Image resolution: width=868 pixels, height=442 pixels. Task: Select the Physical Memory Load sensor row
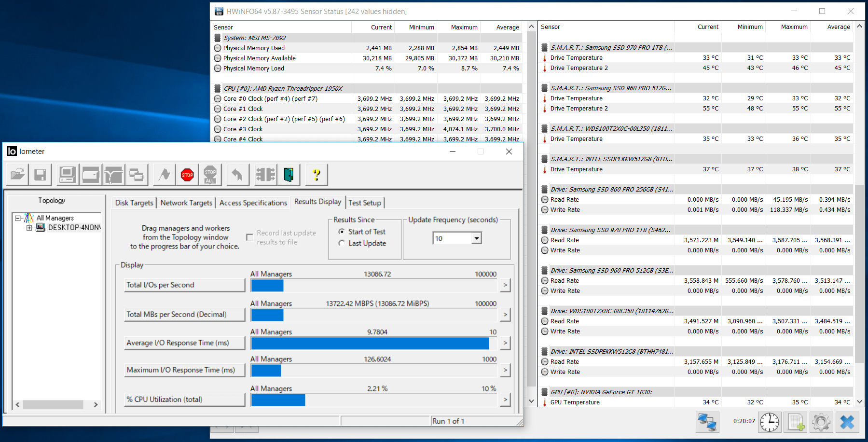tap(368, 69)
